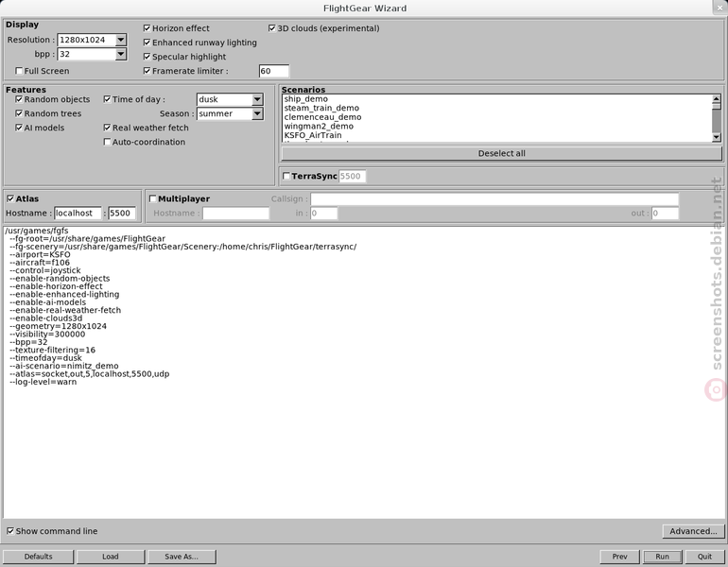This screenshot has height=567, width=728.
Task: Toggle Show command line checkbox
Action: (x=10, y=531)
